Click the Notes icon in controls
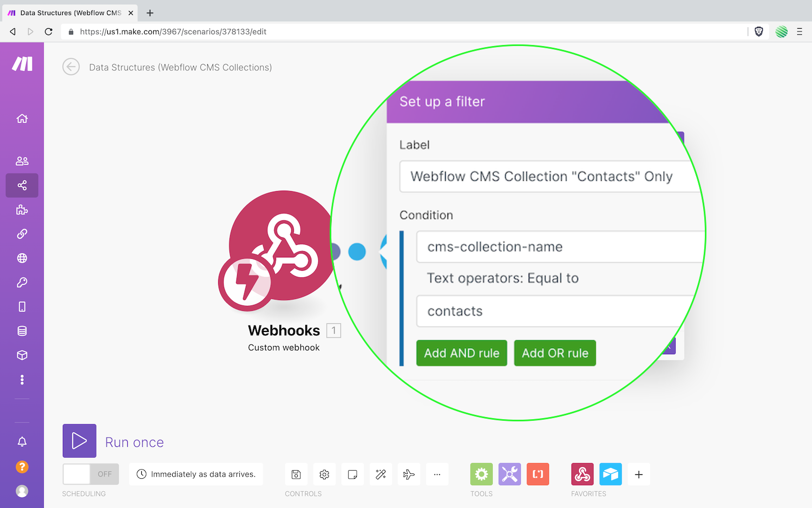 tap(352, 474)
